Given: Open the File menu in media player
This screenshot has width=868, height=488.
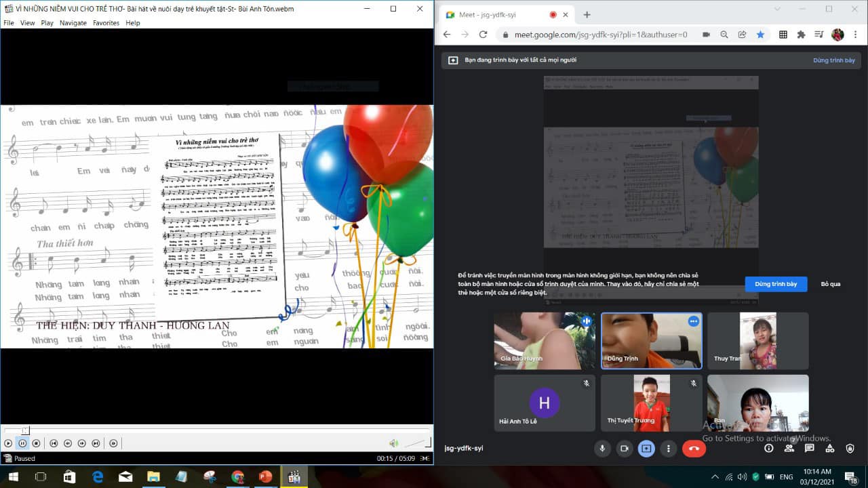Looking at the screenshot, I should pyautogui.click(x=9, y=22).
